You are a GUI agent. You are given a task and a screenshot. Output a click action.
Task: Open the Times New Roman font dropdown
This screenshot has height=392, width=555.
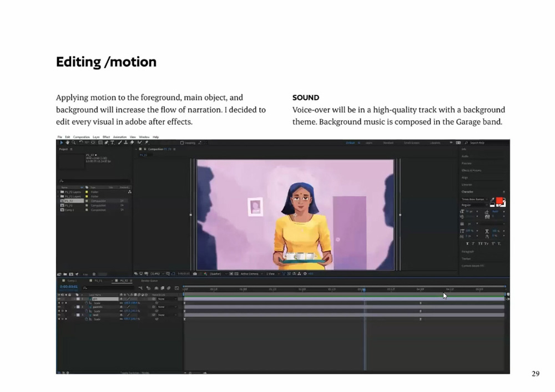point(475,200)
